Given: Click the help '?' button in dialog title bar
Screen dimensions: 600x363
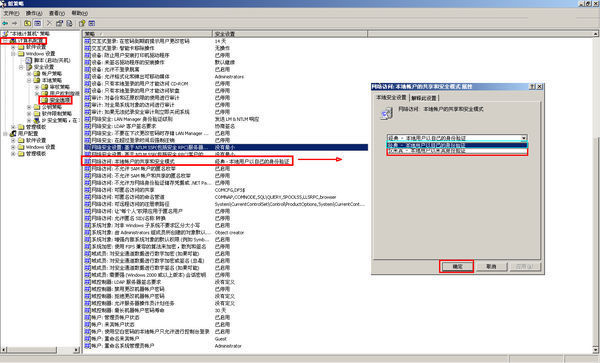Looking at the screenshot, I should (x=532, y=87).
